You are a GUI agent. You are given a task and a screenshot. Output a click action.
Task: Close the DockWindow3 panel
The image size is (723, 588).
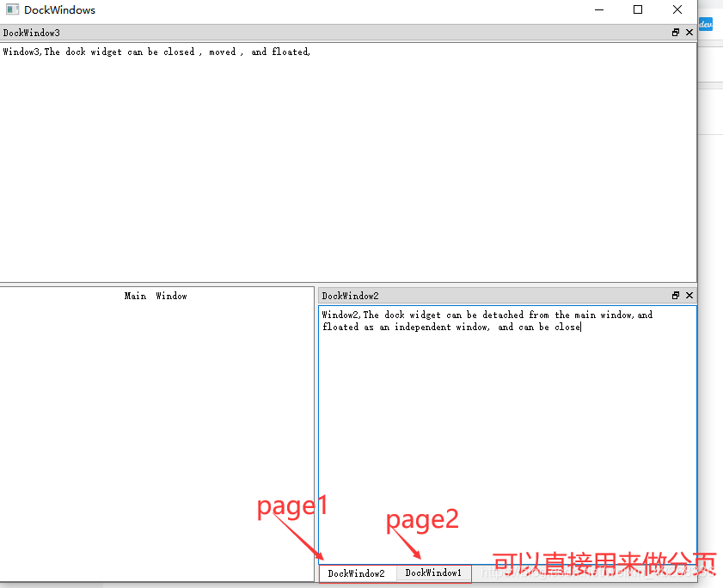pyautogui.click(x=689, y=33)
